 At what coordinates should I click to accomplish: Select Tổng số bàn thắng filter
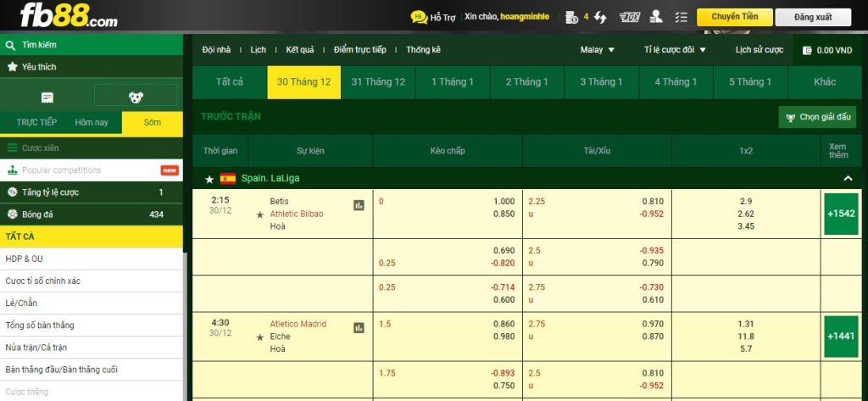click(92, 325)
